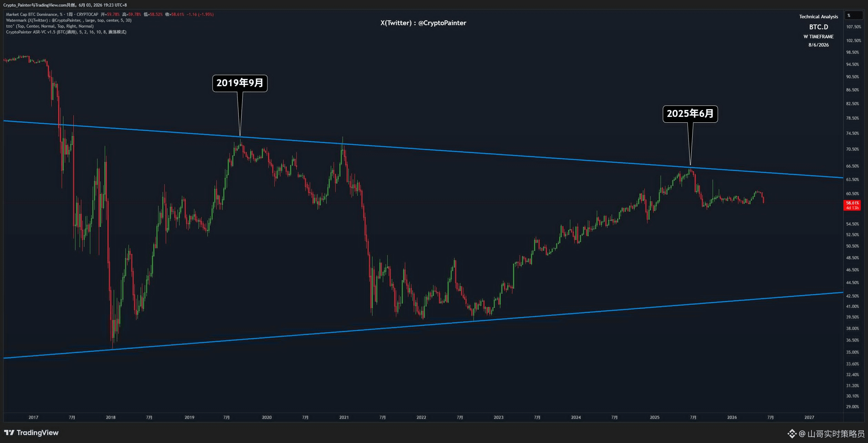Click the 60.50% price axis label

(x=852, y=194)
